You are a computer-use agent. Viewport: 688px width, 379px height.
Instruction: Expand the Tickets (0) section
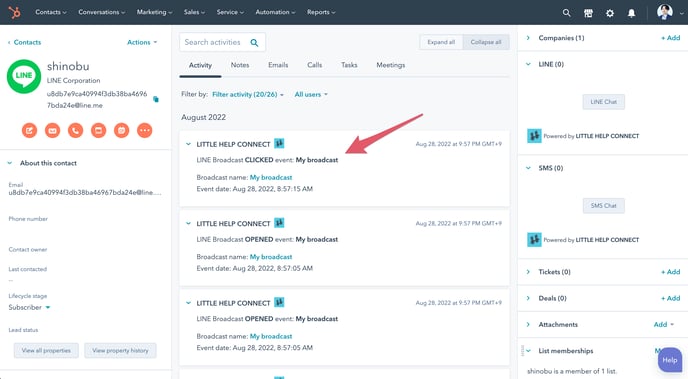point(528,272)
